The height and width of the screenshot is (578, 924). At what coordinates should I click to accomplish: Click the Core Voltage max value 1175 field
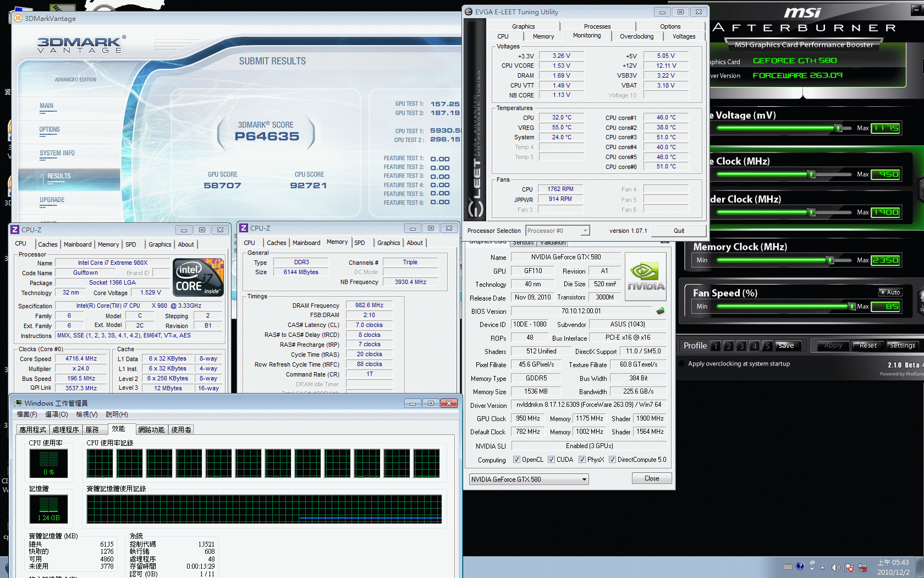coord(886,128)
